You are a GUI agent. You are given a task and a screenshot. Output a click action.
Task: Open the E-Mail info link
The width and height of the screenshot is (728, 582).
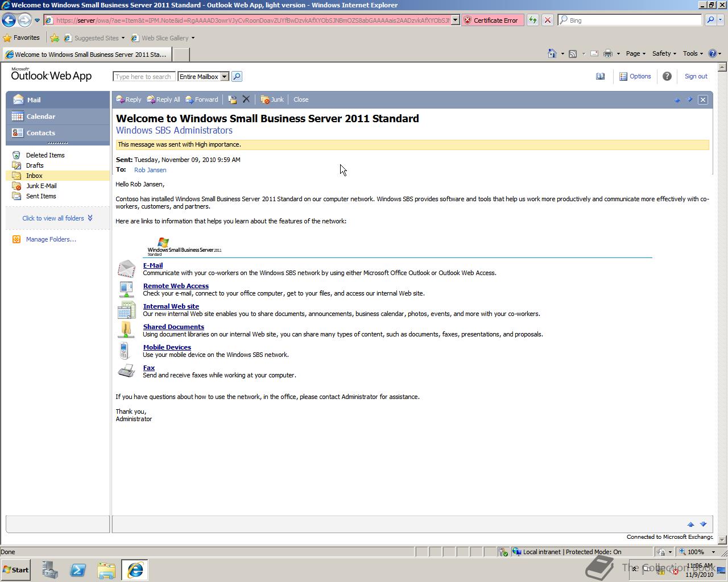click(x=153, y=265)
